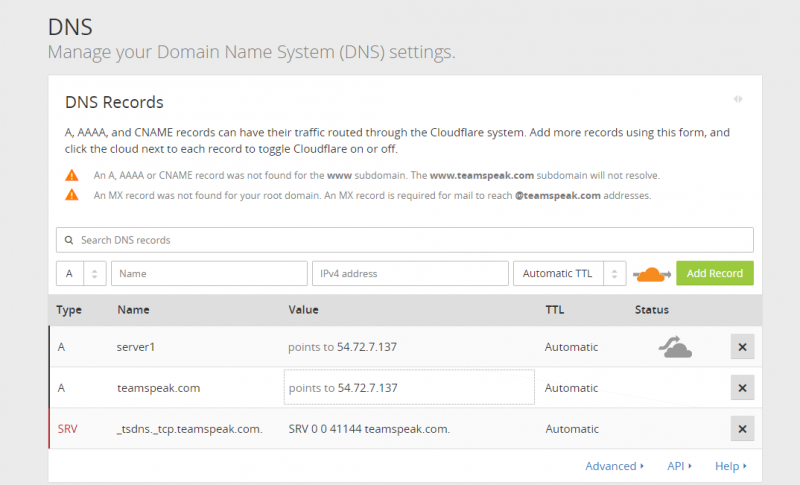
Task: Open the Help link
Action: point(731,466)
